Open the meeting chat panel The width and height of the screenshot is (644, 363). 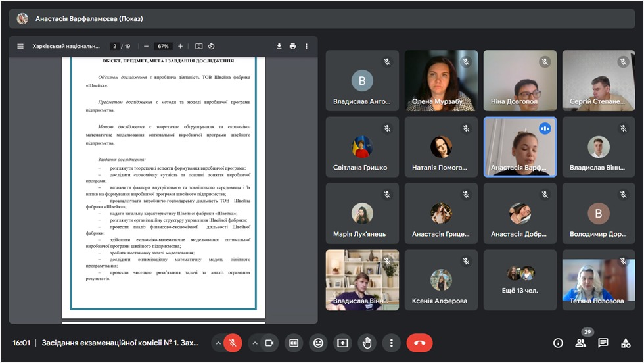(x=603, y=343)
